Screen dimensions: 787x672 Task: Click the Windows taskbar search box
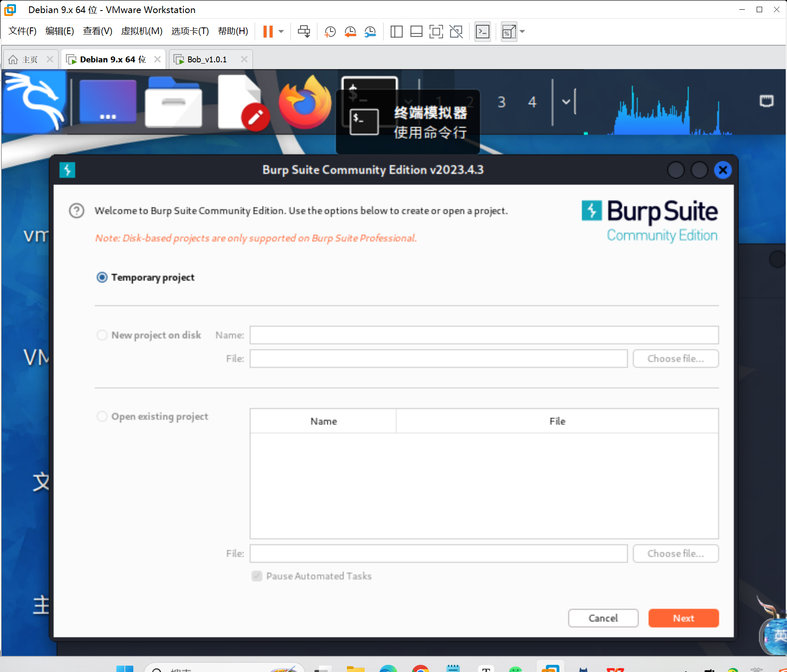223,668
